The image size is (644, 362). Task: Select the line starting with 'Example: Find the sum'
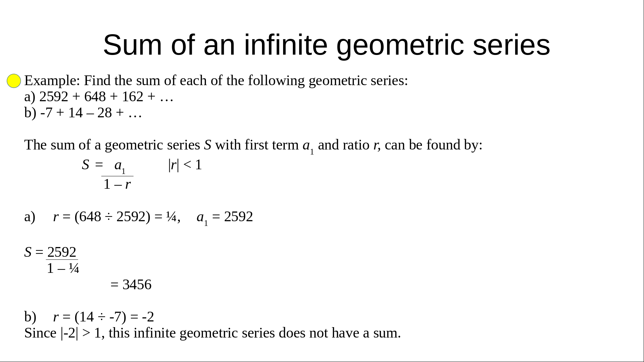tap(216, 81)
